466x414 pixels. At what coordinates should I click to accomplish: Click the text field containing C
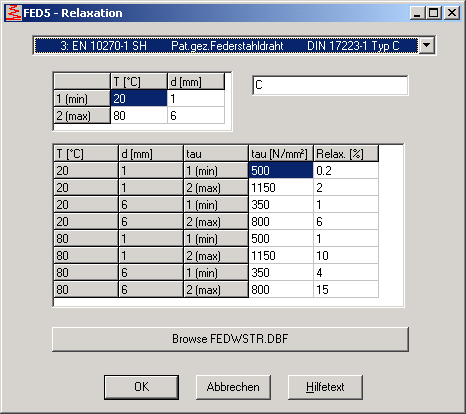point(330,85)
